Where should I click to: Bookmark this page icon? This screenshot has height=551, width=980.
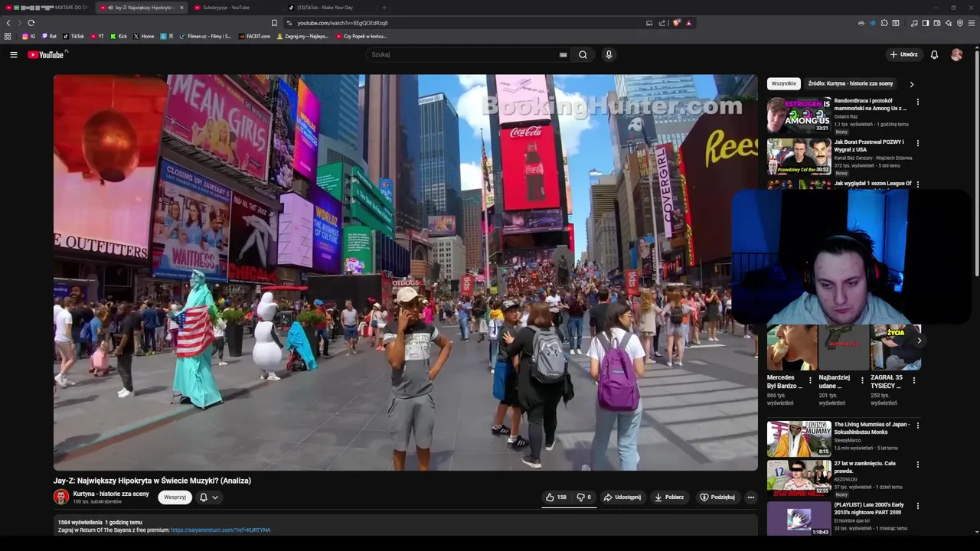pyautogui.click(x=275, y=23)
